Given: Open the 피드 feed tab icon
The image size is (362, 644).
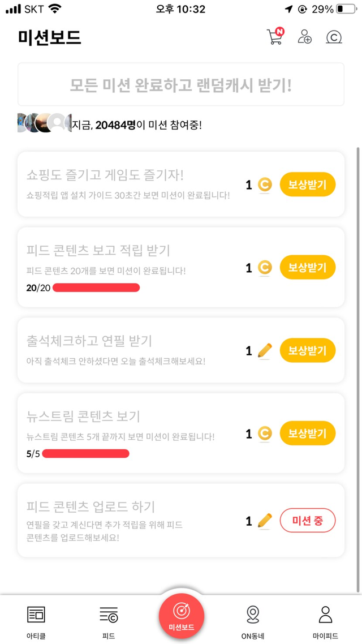Looking at the screenshot, I should click(109, 615).
